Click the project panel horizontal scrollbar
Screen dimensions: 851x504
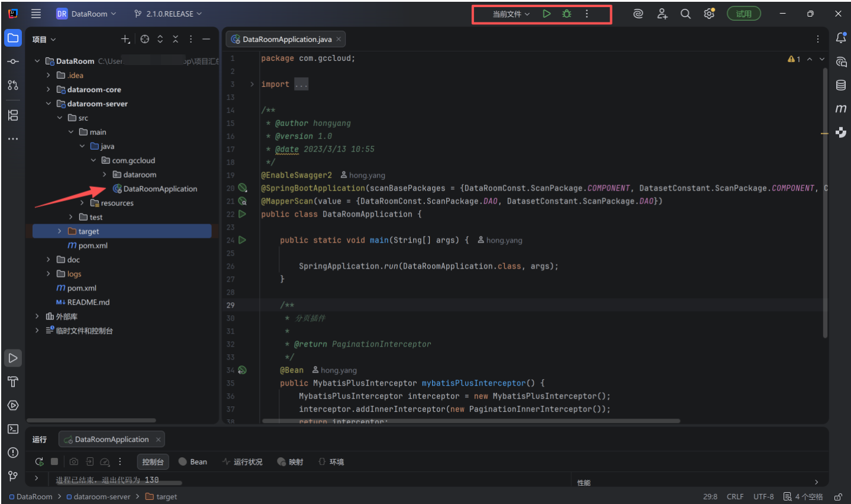(x=92, y=421)
